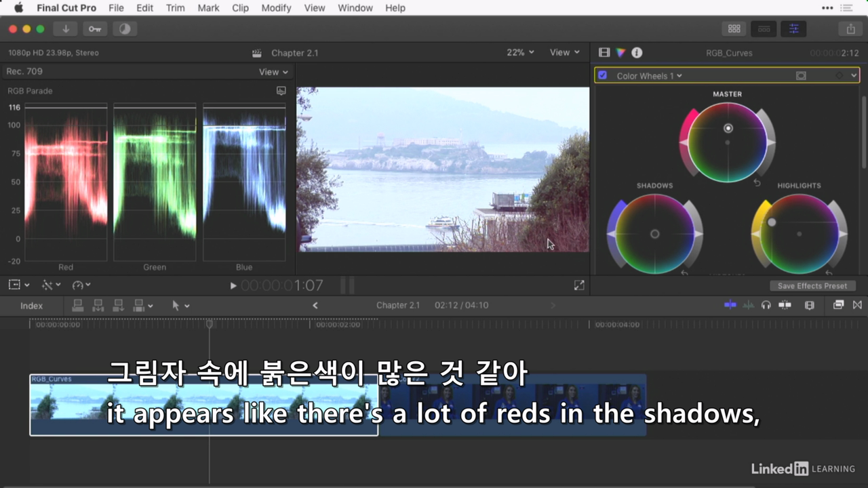Click the Connect clip to primary storyline icon

78,306
